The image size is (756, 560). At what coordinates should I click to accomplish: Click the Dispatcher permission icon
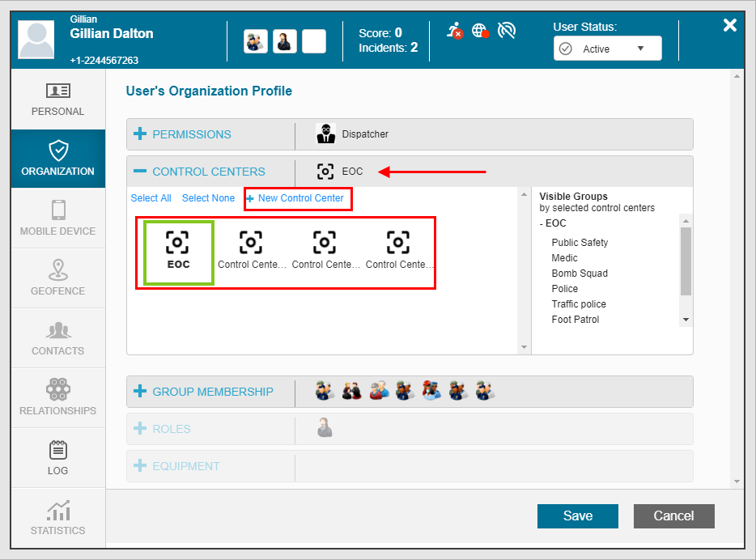(325, 134)
